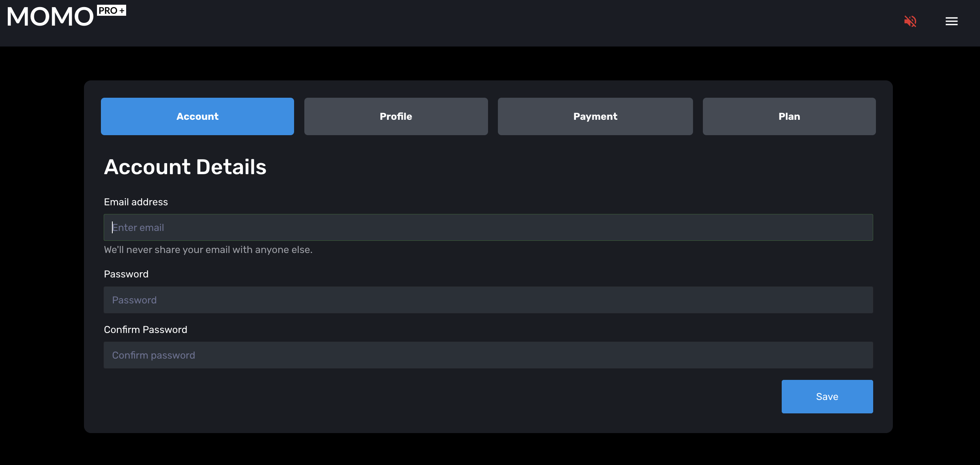Go to the Payment tab
980x465 pixels.
tap(595, 117)
